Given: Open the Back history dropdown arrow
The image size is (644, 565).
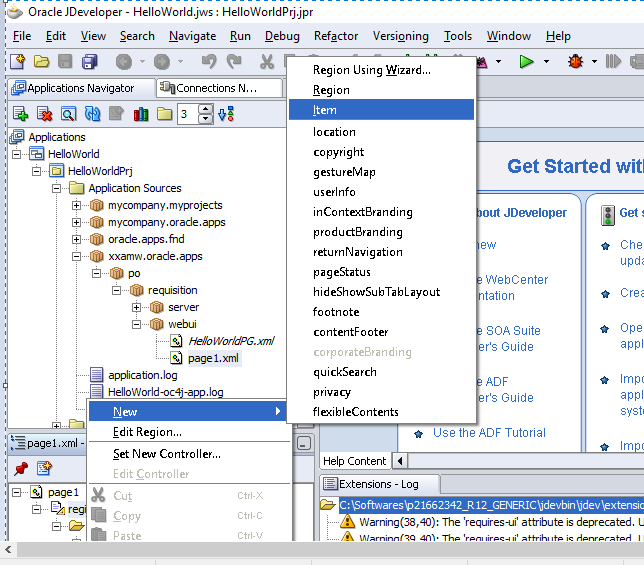Looking at the screenshot, I should [142, 62].
